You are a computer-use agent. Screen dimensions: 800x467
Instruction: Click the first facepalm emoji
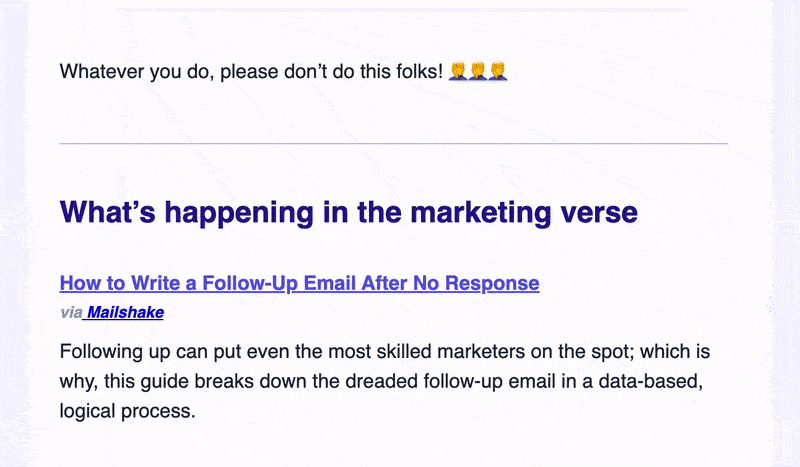pos(458,71)
